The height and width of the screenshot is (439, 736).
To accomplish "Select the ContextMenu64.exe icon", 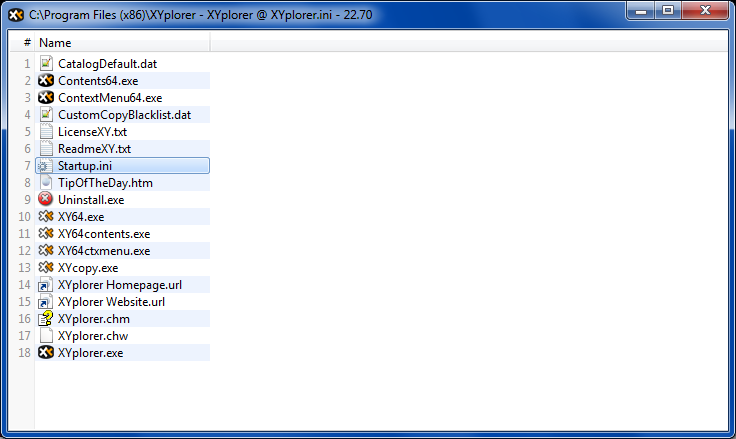I will [46, 97].
